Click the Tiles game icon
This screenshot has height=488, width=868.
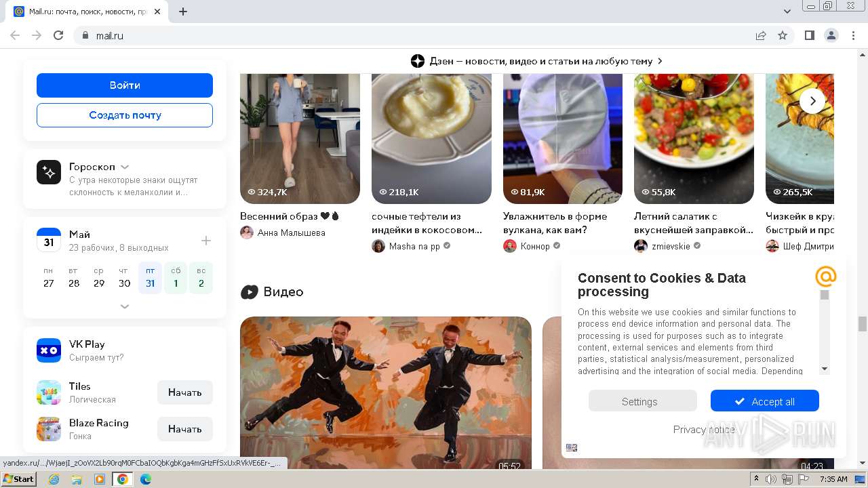[x=49, y=392]
